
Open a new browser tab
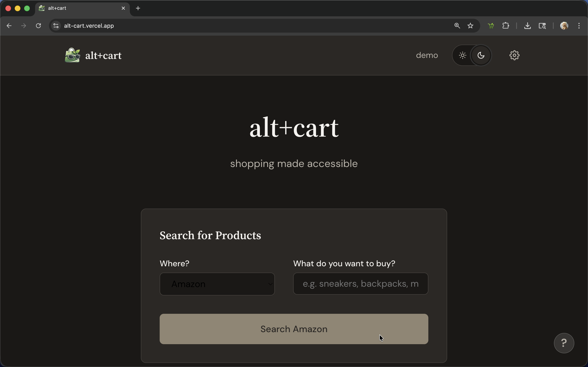coord(138,8)
